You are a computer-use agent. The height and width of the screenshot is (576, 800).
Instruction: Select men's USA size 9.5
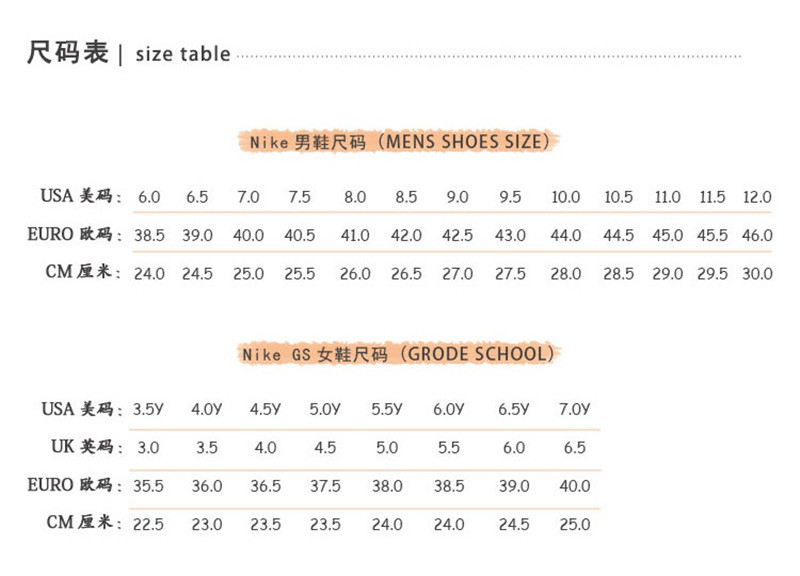[510, 197]
